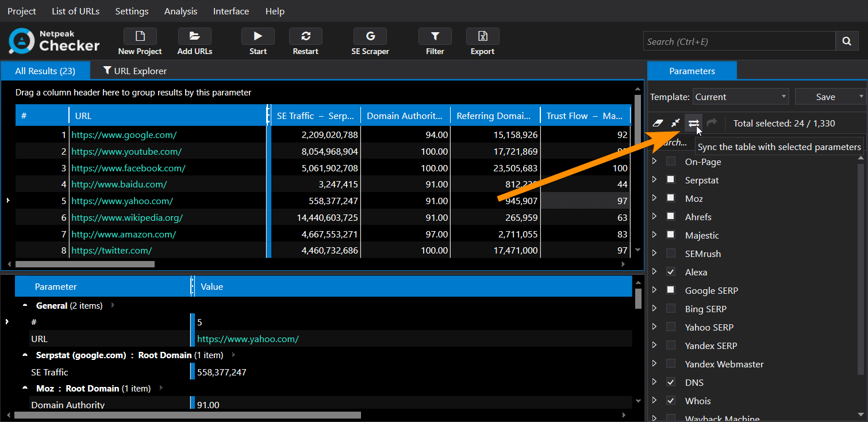Screen dimensions: 868x422
Task: Open the https://www.wikipedia.org/ link
Action: tap(127, 217)
